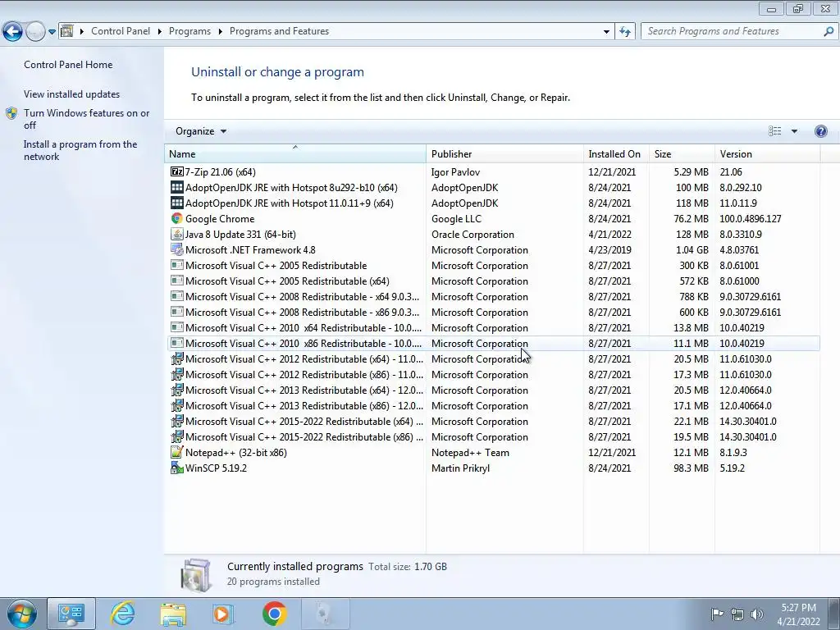
Task: Click the Microsoft .NET Framework 4.8 icon
Action: click(x=177, y=249)
